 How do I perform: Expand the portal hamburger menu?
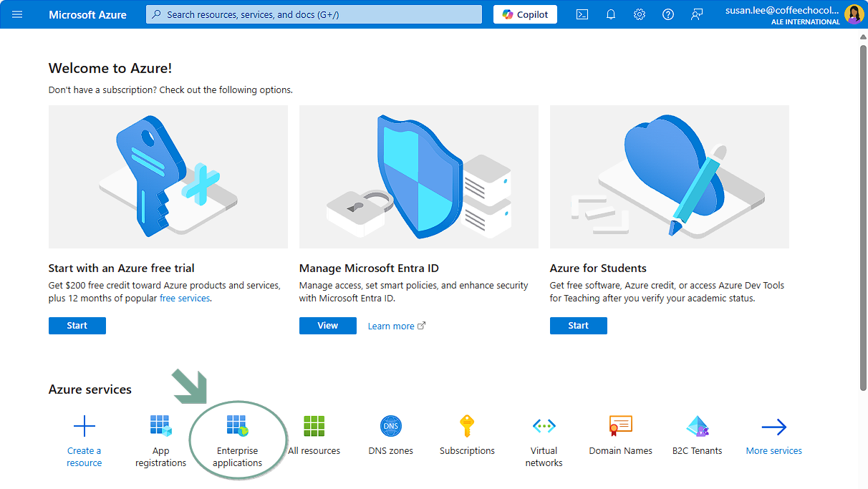point(17,14)
